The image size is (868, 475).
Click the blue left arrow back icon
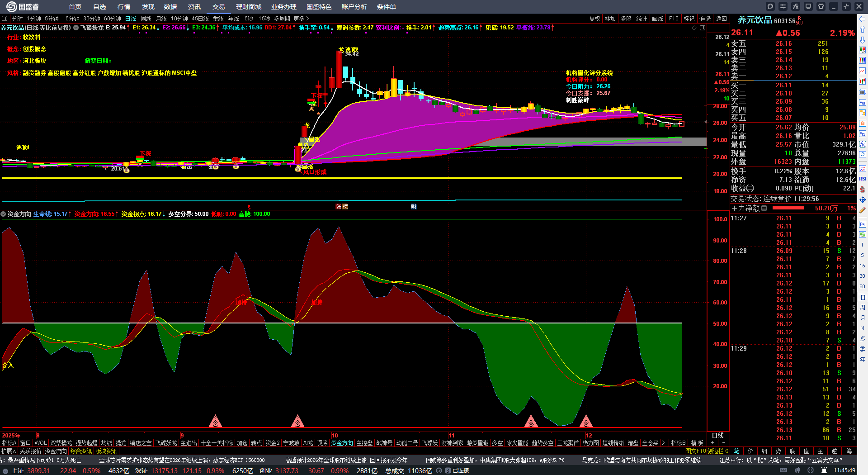point(863,19)
